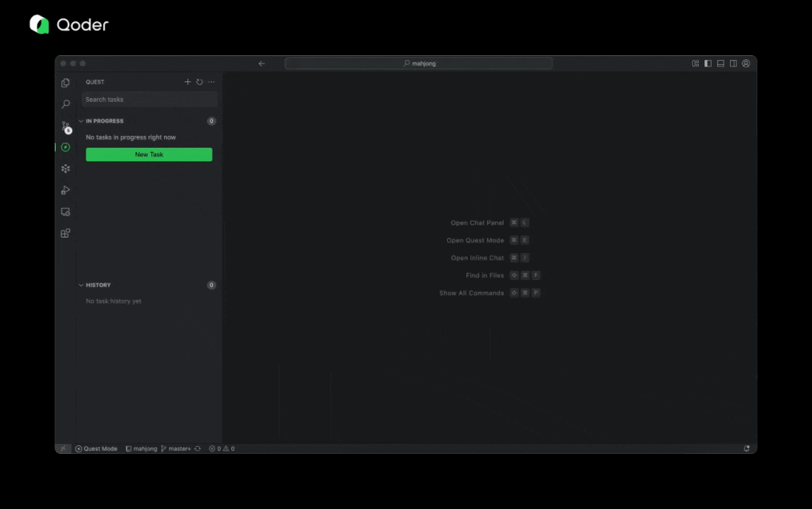
Task: Click the remote window icon in status bar
Action: click(x=63, y=448)
